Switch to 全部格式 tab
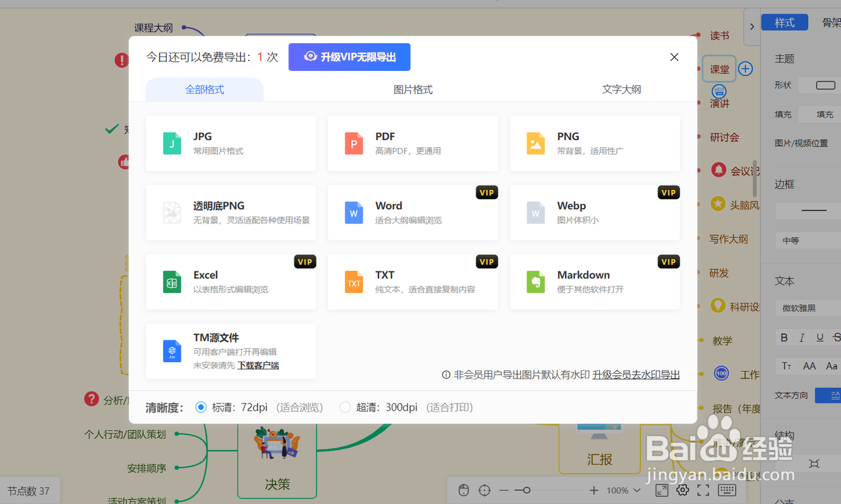The height and width of the screenshot is (504, 841). [x=204, y=89]
